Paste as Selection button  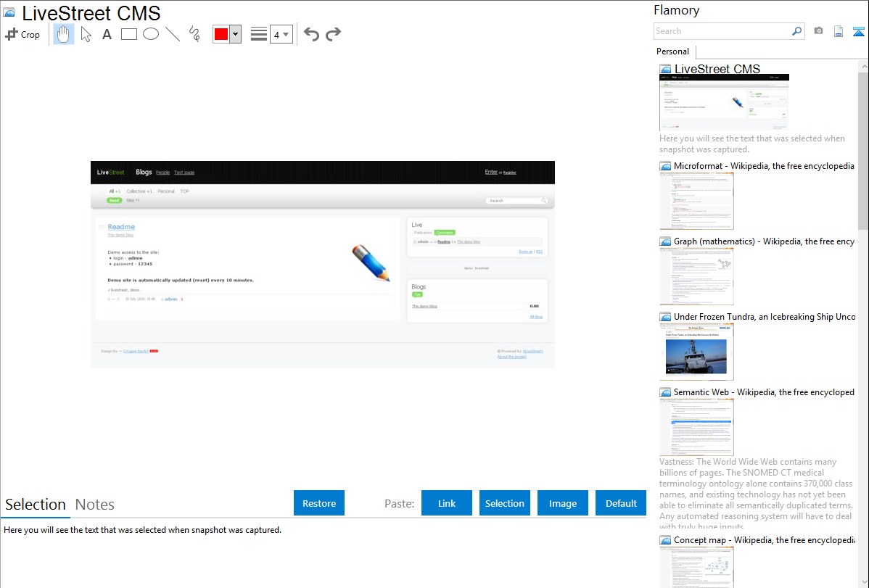tap(504, 503)
